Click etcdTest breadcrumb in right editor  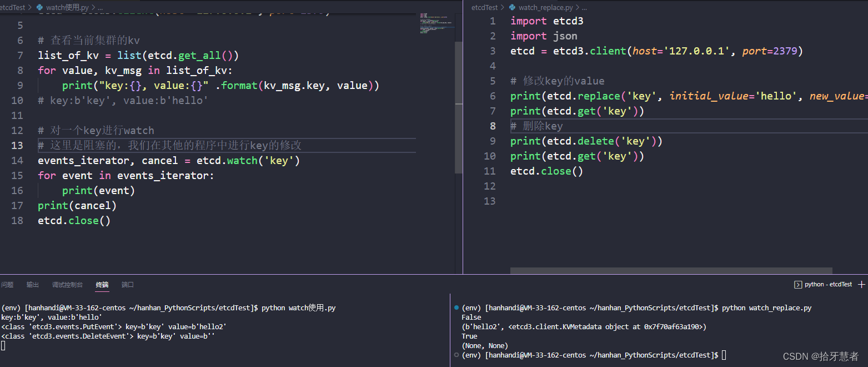click(x=485, y=8)
